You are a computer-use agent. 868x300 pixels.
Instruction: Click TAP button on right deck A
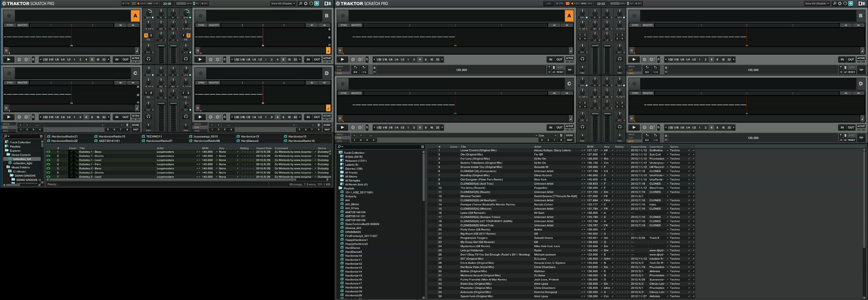[x=570, y=70]
